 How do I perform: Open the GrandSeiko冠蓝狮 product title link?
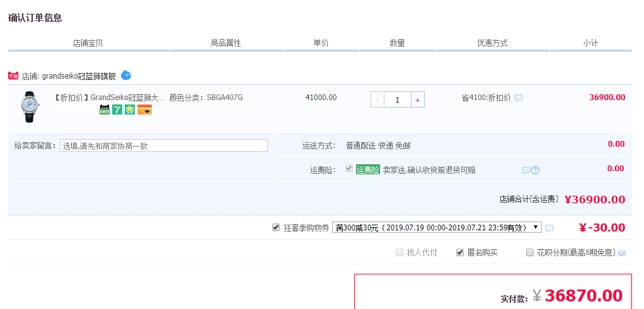pyautogui.click(x=109, y=98)
